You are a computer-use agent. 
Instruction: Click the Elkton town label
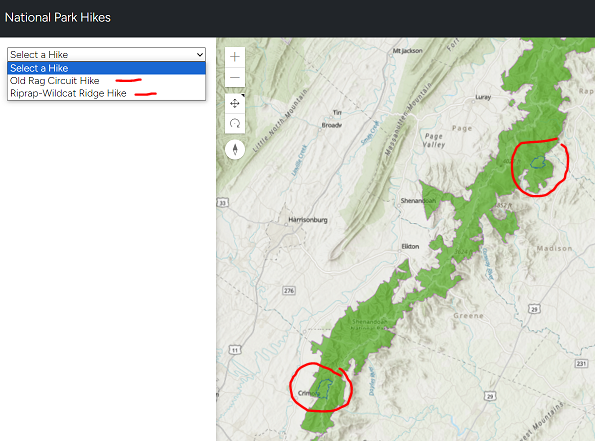pyautogui.click(x=410, y=246)
